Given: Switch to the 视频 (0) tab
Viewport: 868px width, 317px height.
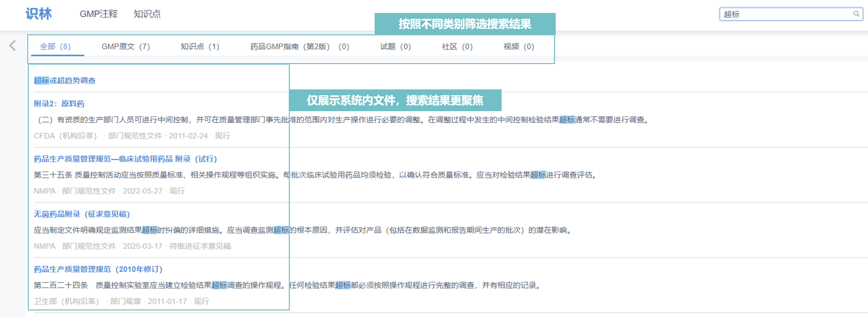Looking at the screenshot, I should (519, 46).
